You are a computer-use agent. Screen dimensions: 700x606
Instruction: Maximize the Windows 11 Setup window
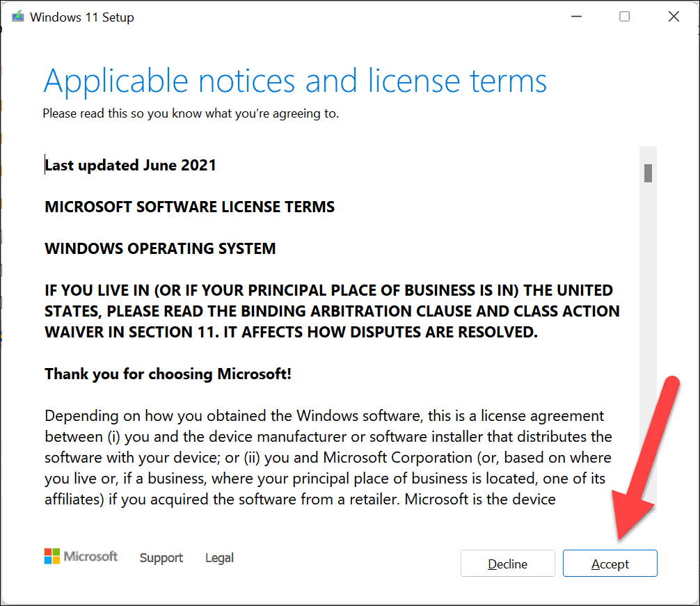pos(624,17)
